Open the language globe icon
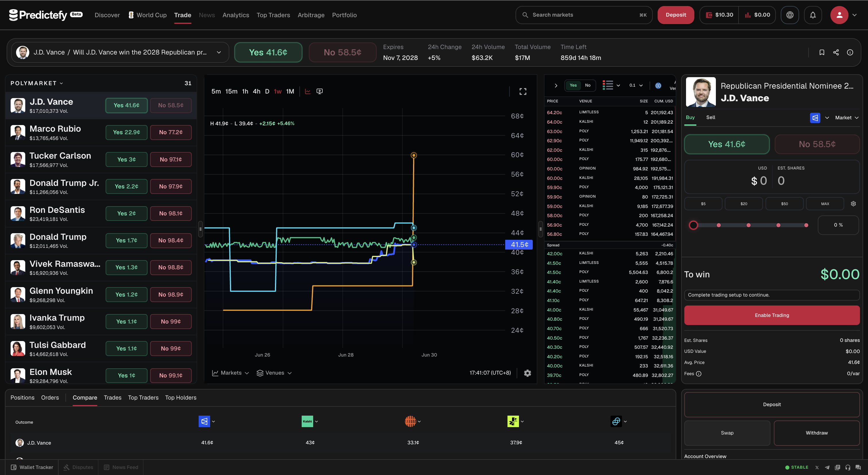 pos(789,15)
